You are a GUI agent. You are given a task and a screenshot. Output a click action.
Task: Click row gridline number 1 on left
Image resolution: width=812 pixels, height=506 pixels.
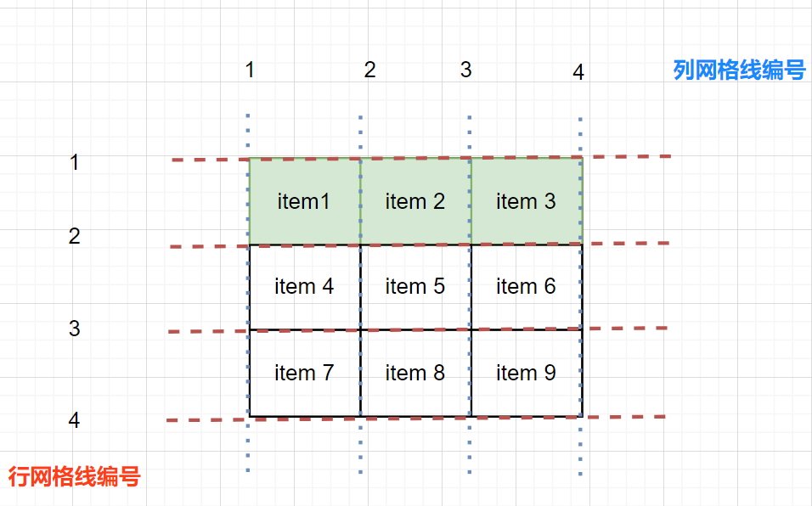pos(75,162)
